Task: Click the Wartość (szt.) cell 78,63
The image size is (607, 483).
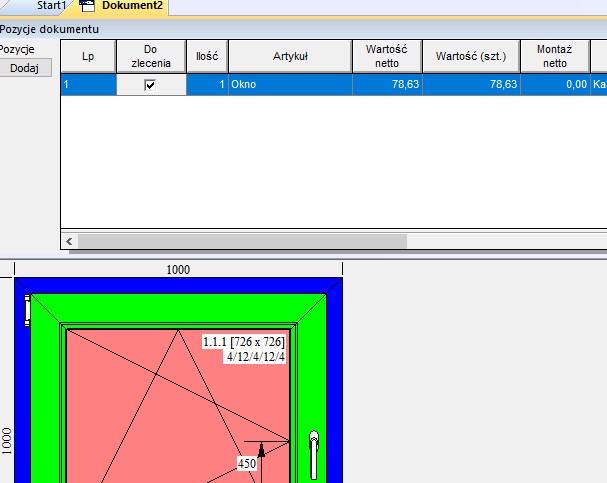Action: point(471,84)
